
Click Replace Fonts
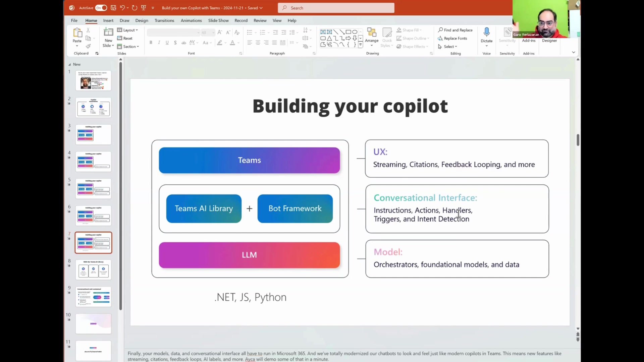pos(452,38)
